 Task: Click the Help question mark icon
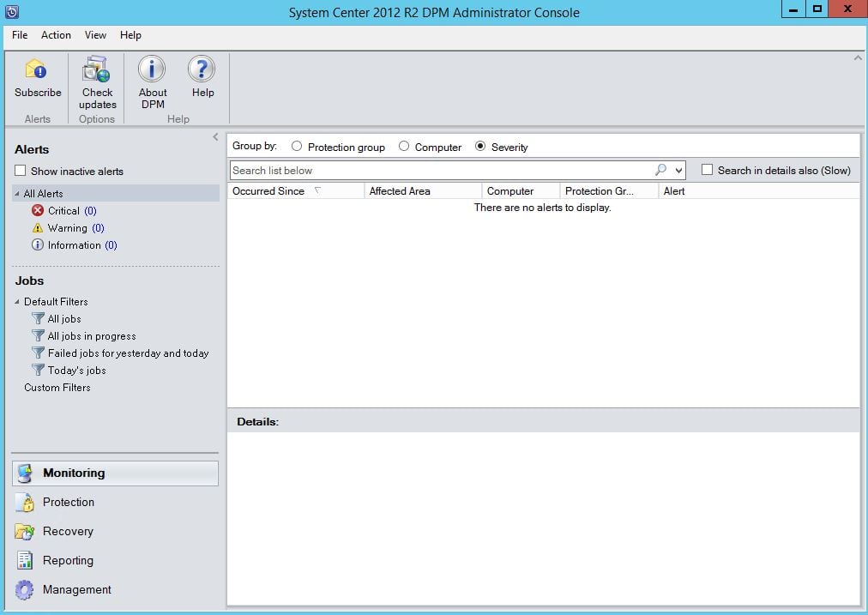click(x=202, y=69)
